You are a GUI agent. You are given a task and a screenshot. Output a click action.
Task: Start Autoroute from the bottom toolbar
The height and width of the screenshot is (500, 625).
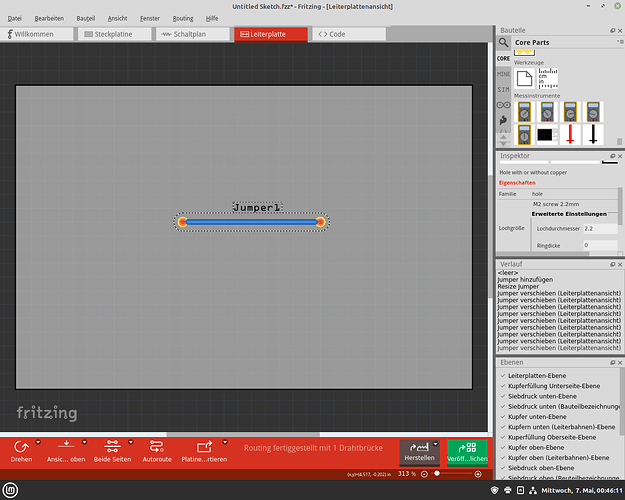[x=157, y=451]
